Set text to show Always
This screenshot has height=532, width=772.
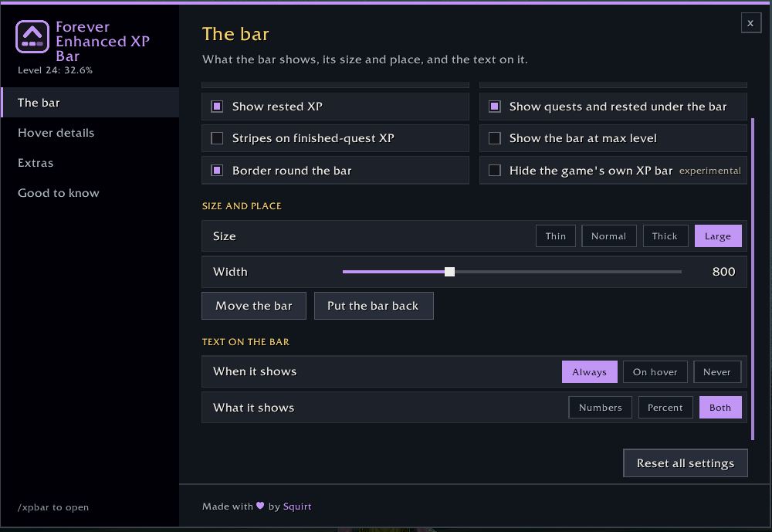coord(589,372)
